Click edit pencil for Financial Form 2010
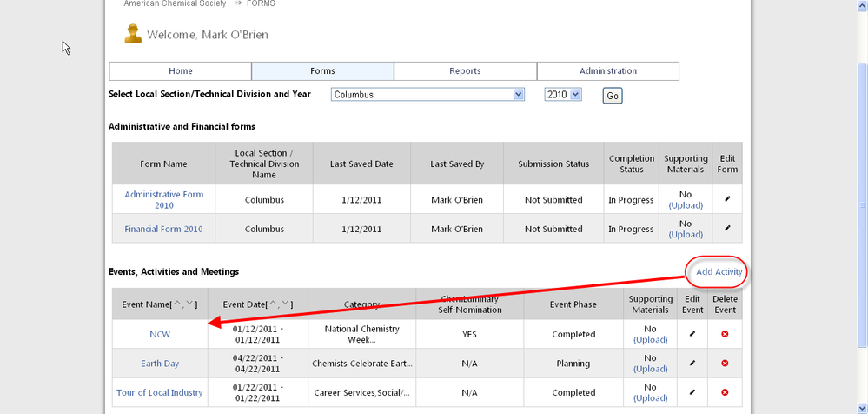The image size is (868, 414). point(727,229)
